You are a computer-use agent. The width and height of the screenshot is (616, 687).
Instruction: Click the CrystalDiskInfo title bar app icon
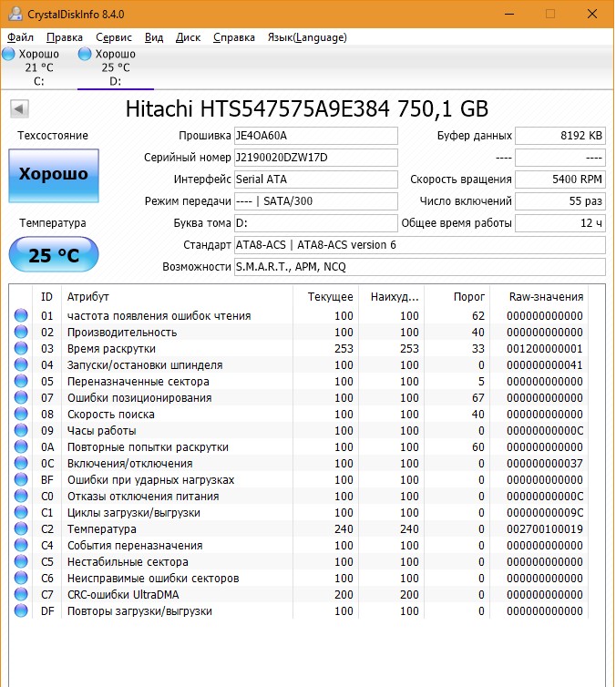12,14
